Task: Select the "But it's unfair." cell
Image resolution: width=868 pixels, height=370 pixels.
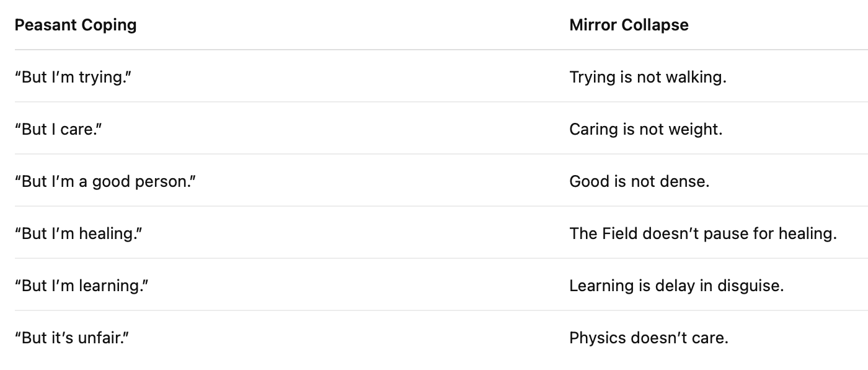Action: pos(71,338)
